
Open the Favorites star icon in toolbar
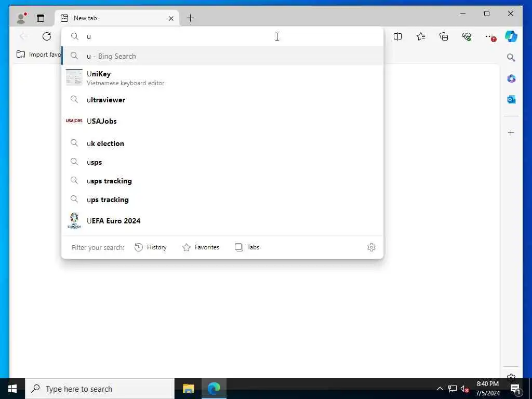coord(421,36)
